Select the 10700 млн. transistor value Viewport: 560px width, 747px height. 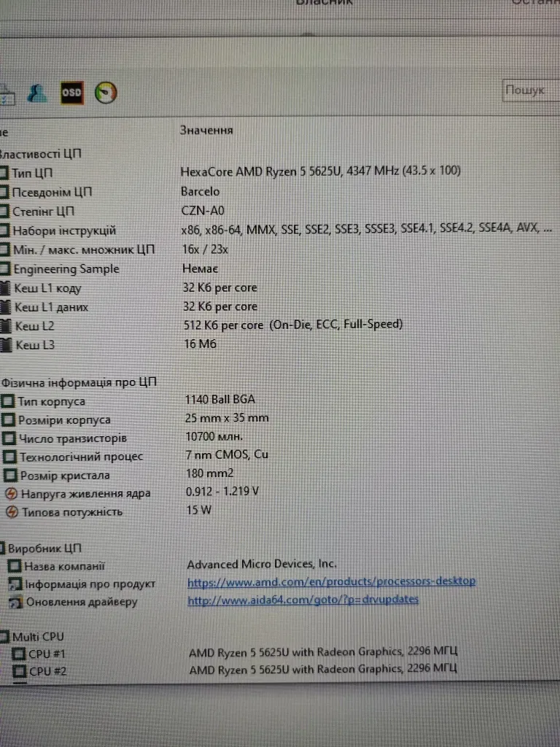(x=214, y=436)
